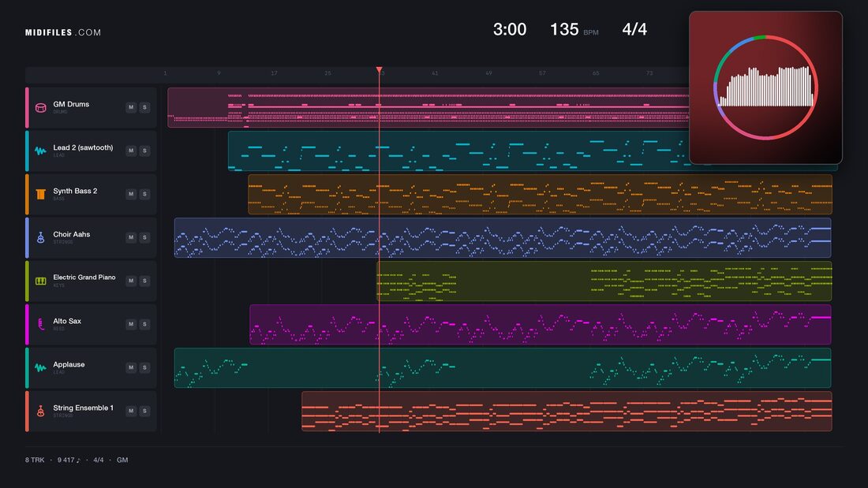Select the Choir Aahs blue clip
Image resolution: width=868 pixels, height=488 pixels.
tap(503, 237)
